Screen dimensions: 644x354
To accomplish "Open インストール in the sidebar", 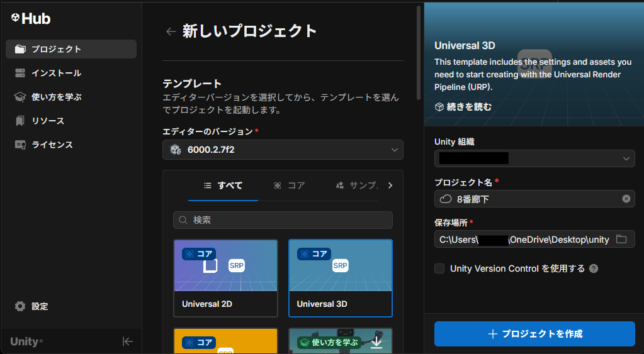I will pyautogui.click(x=56, y=73).
